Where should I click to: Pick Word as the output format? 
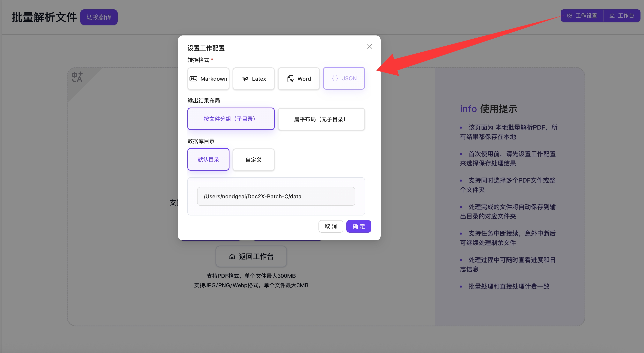pyautogui.click(x=299, y=79)
